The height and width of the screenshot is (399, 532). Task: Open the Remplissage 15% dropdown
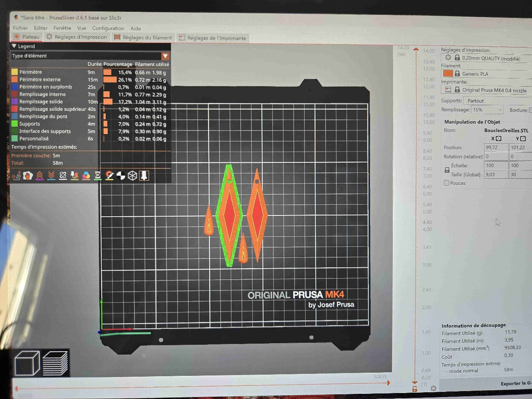click(487, 110)
